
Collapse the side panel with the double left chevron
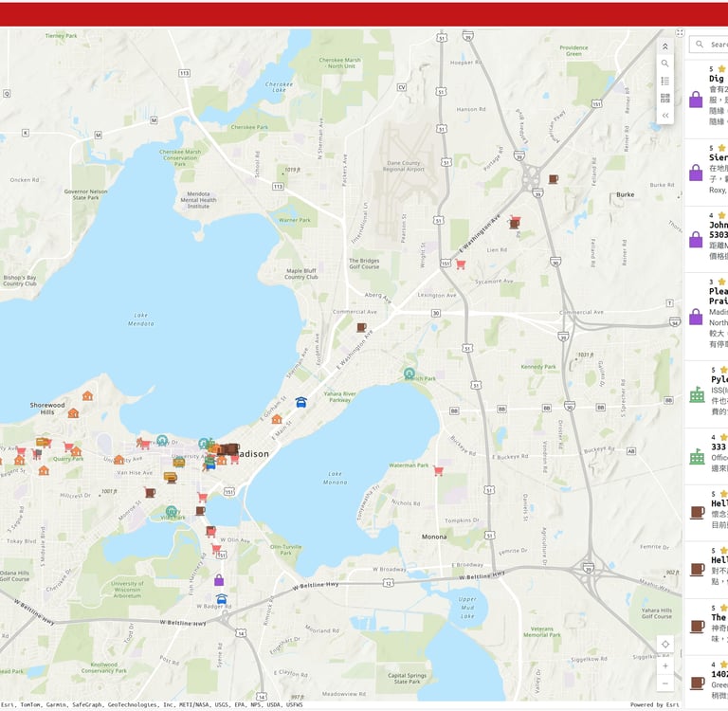point(664,115)
